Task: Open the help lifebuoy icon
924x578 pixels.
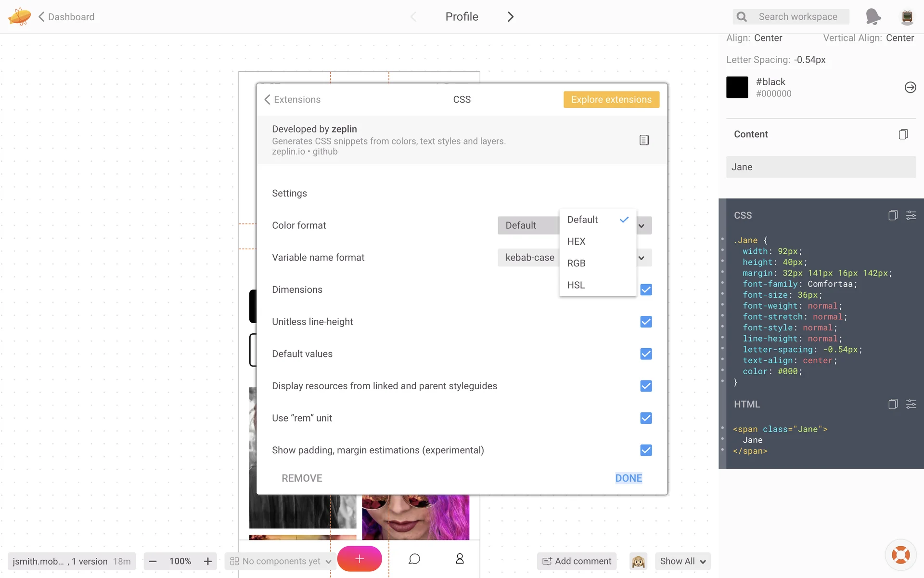Action: click(900, 555)
